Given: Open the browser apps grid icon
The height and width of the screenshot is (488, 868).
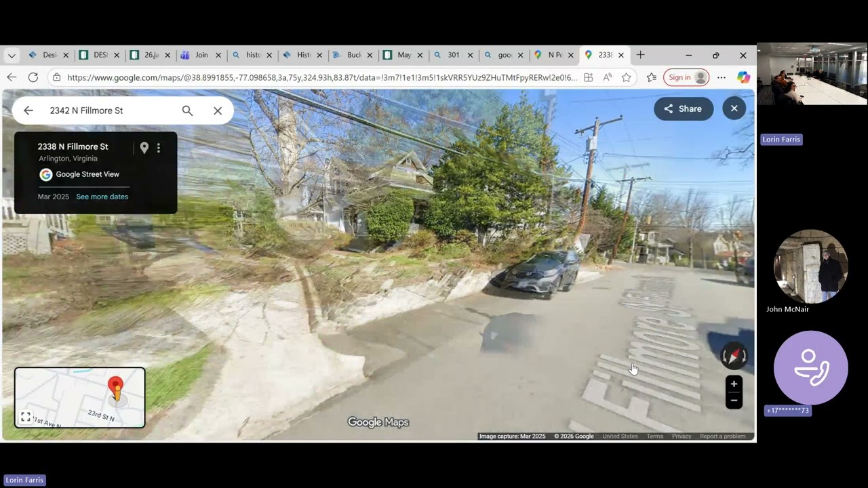Looking at the screenshot, I should (x=588, y=77).
